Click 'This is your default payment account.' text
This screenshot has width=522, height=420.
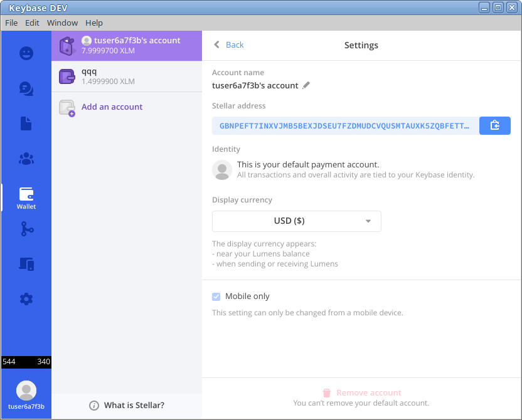308,165
